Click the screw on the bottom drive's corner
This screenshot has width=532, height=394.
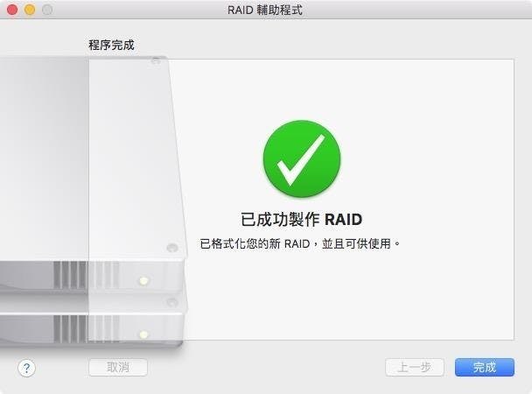tap(172, 302)
